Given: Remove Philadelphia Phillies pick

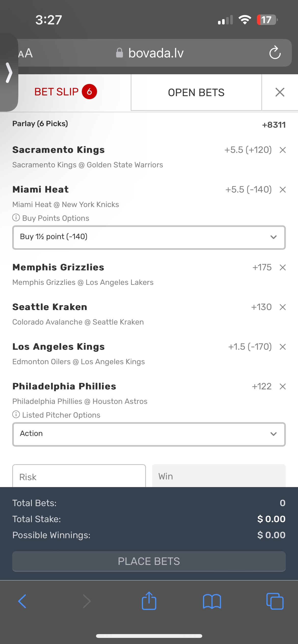Looking at the screenshot, I should click(x=282, y=387).
